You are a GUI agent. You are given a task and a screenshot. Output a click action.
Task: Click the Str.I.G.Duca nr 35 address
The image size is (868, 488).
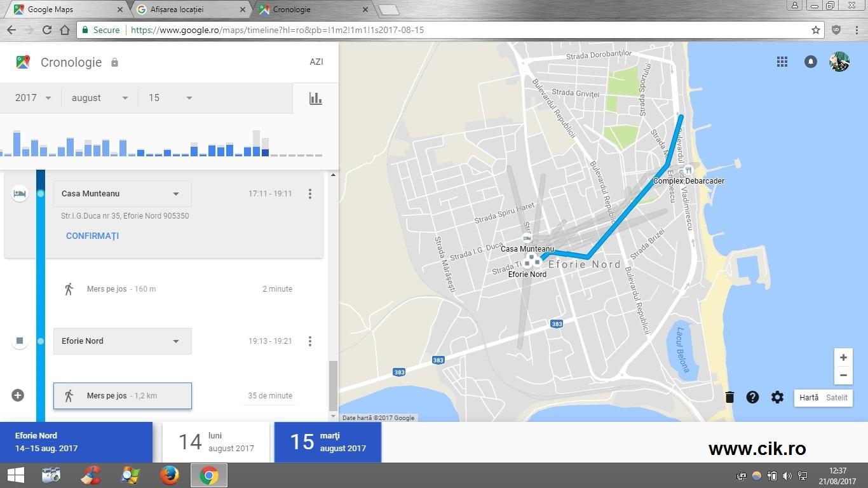click(x=125, y=216)
